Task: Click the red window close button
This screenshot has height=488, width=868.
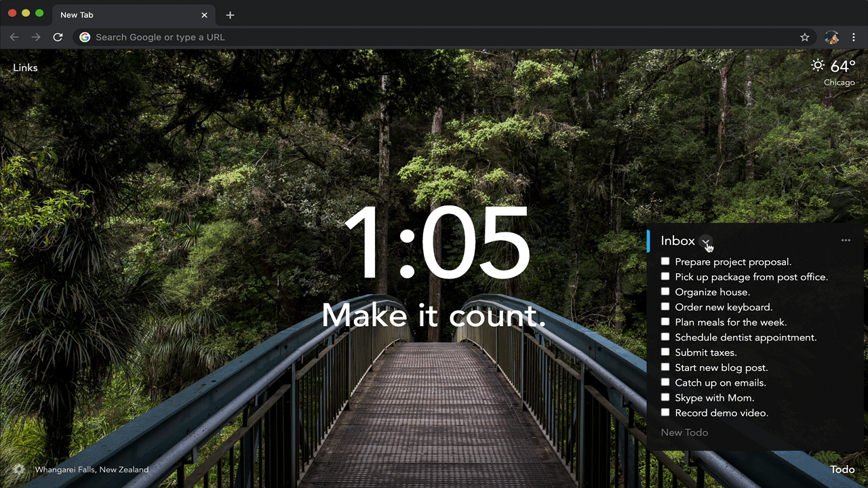Action: click(12, 13)
